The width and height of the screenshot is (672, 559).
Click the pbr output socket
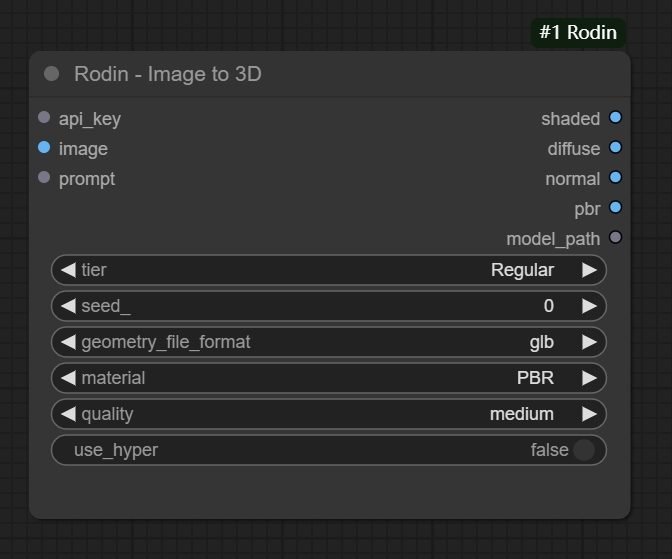615,207
